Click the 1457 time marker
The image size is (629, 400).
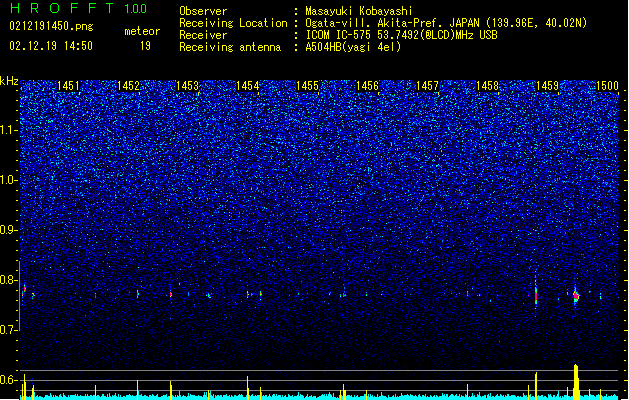(428, 86)
